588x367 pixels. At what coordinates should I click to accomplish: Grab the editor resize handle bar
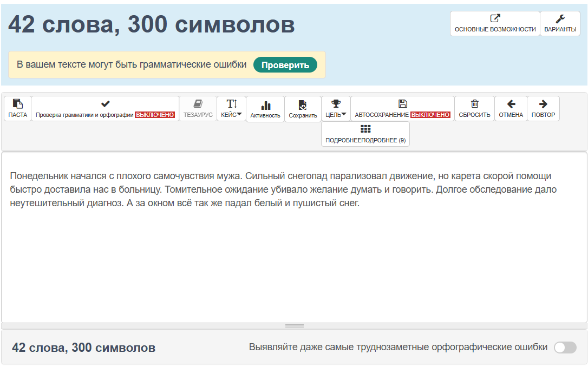click(295, 326)
